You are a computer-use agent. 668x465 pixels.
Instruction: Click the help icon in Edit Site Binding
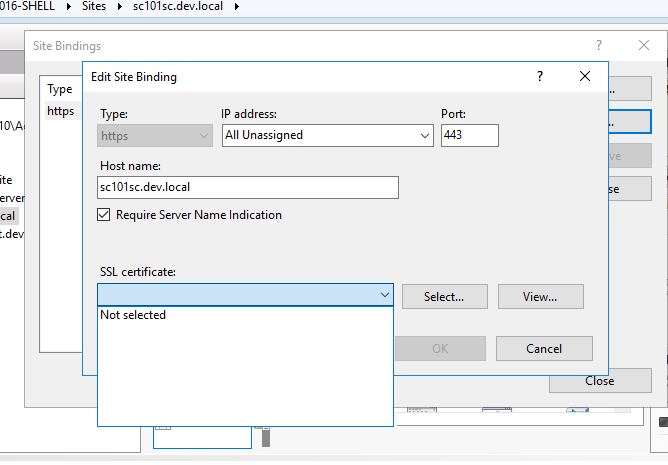pyautogui.click(x=540, y=76)
